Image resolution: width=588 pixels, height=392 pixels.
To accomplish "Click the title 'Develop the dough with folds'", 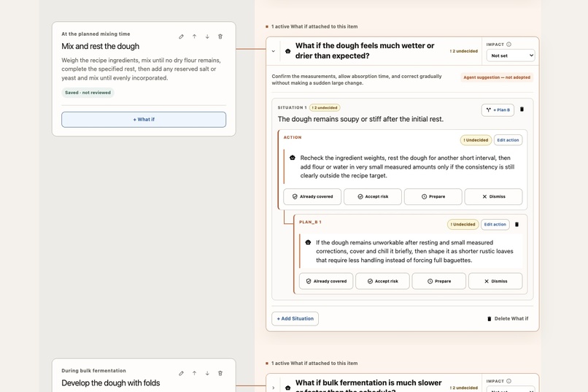I will pos(111,383).
